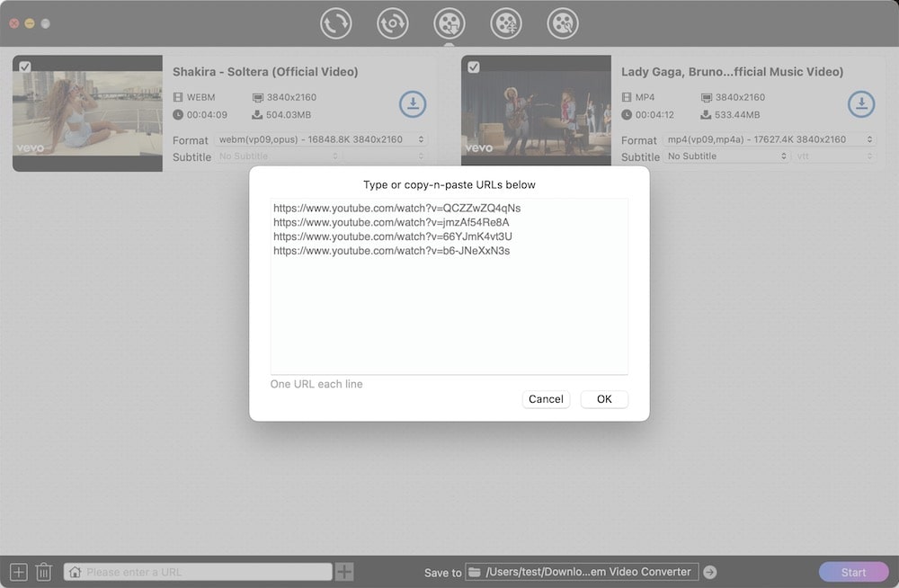Click the video search reel icon
Image resolution: width=899 pixels, height=588 pixels.
pyautogui.click(x=563, y=23)
